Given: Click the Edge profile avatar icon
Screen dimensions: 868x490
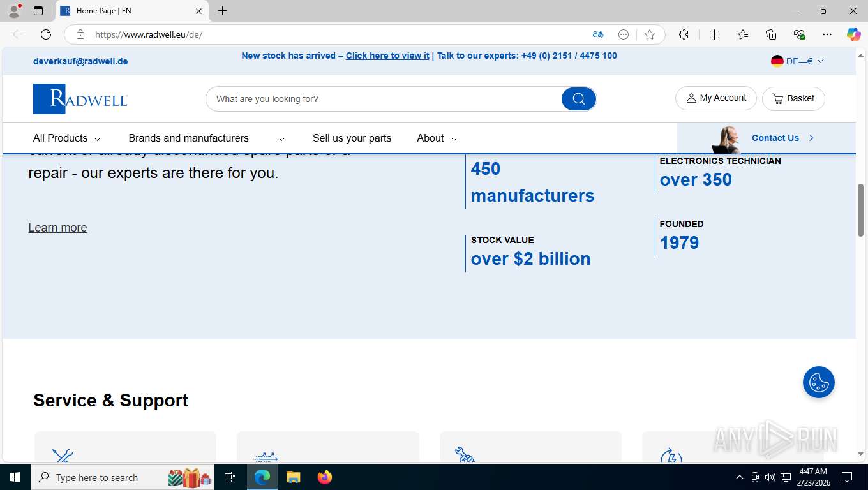Looking at the screenshot, I should pos(13,11).
